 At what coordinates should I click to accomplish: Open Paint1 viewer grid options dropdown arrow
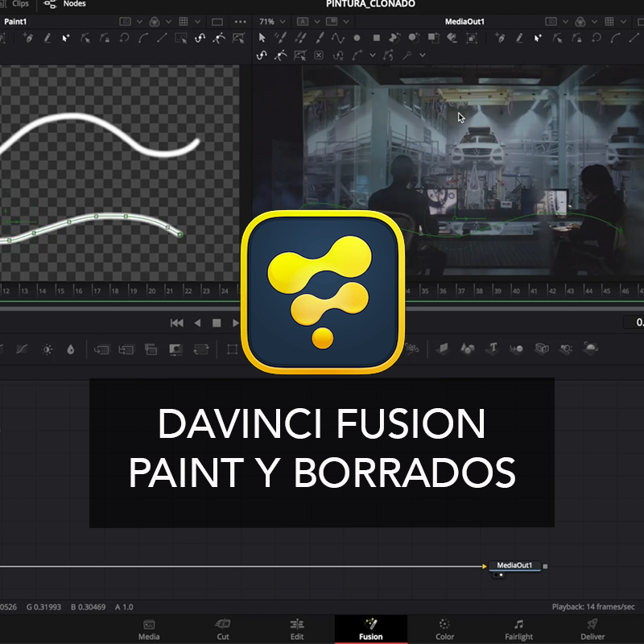[x=197, y=22]
